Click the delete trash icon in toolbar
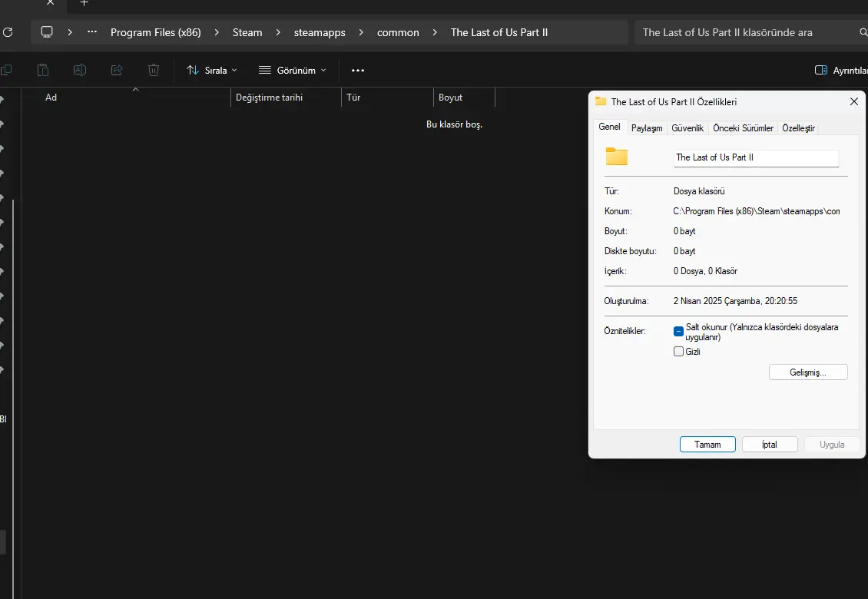 click(154, 70)
